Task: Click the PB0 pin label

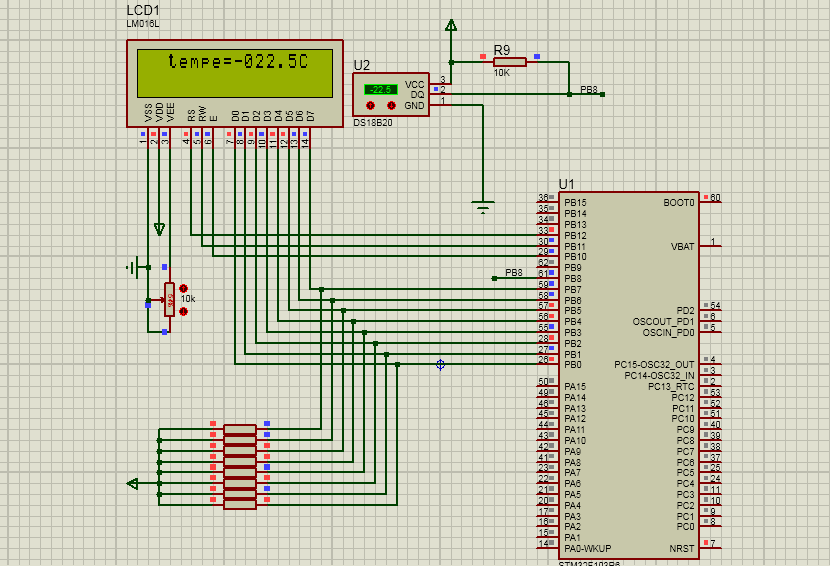Action: 573,365
